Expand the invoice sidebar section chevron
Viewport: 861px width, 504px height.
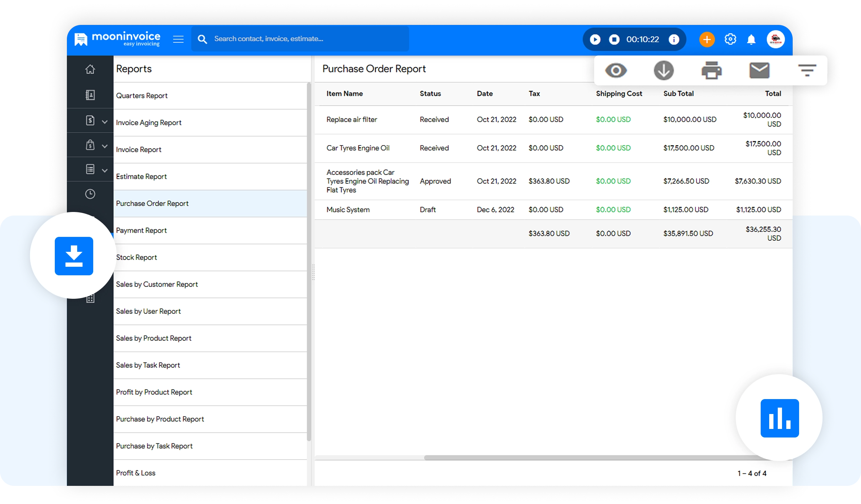point(105,122)
